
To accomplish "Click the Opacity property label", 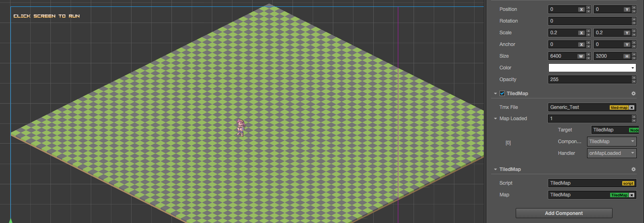I will [x=508, y=79].
